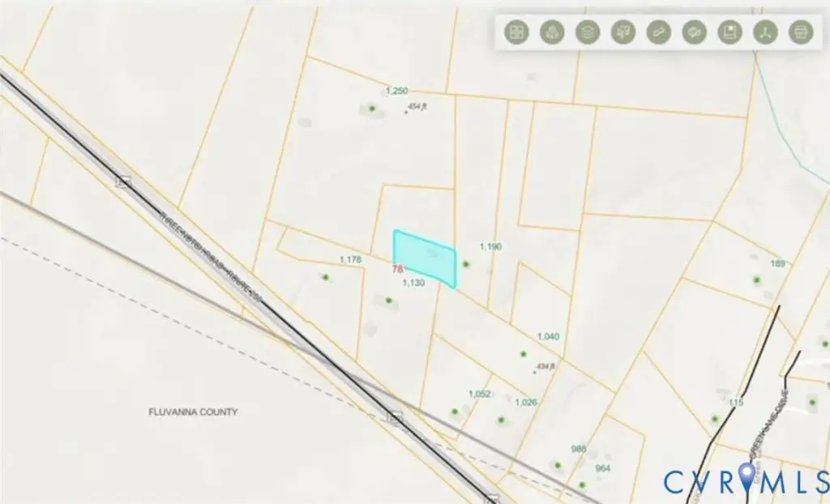Click the address label 1,178
The height and width of the screenshot is (504, 830).
[350, 259]
